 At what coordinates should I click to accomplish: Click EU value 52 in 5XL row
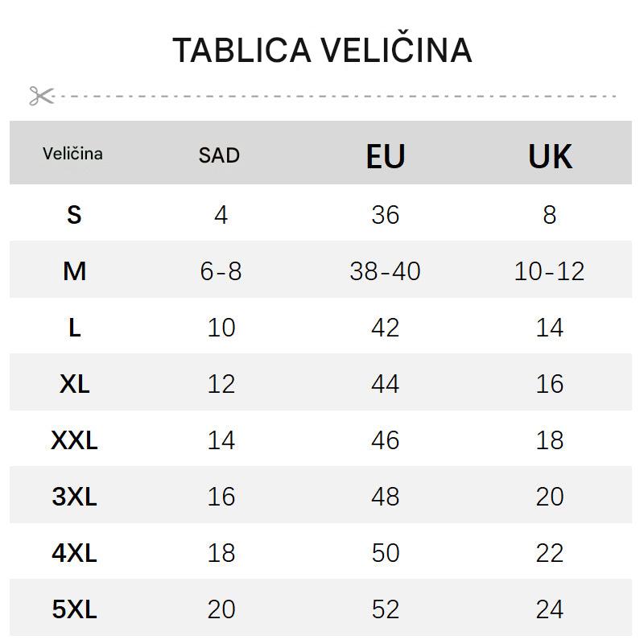pyautogui.click(x=385, y=609)
